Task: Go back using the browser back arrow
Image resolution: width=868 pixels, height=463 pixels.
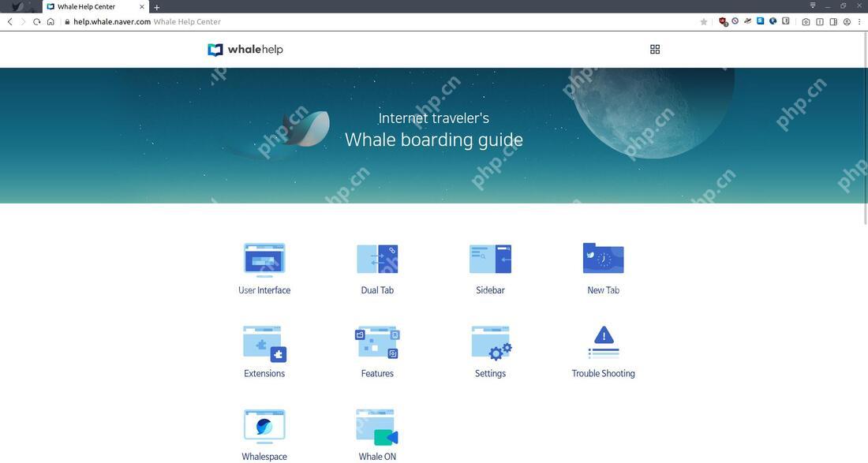Action: click(x=9, y=21)
